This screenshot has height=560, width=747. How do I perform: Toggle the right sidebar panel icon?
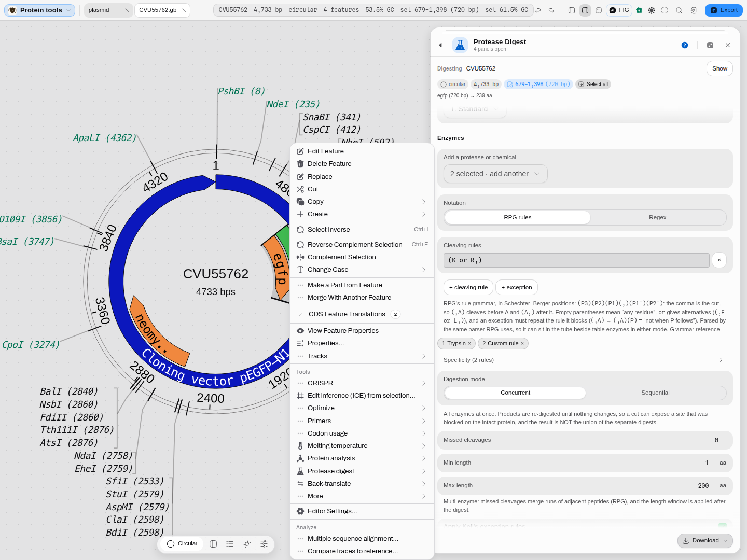pyautogui.click(x=585, y=10)
